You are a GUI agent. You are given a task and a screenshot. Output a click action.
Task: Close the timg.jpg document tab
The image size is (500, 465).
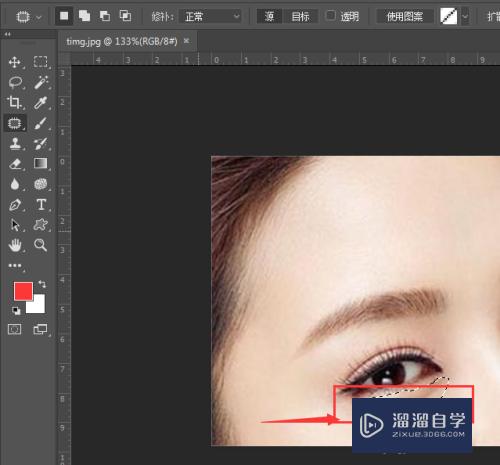coord(186,41)
